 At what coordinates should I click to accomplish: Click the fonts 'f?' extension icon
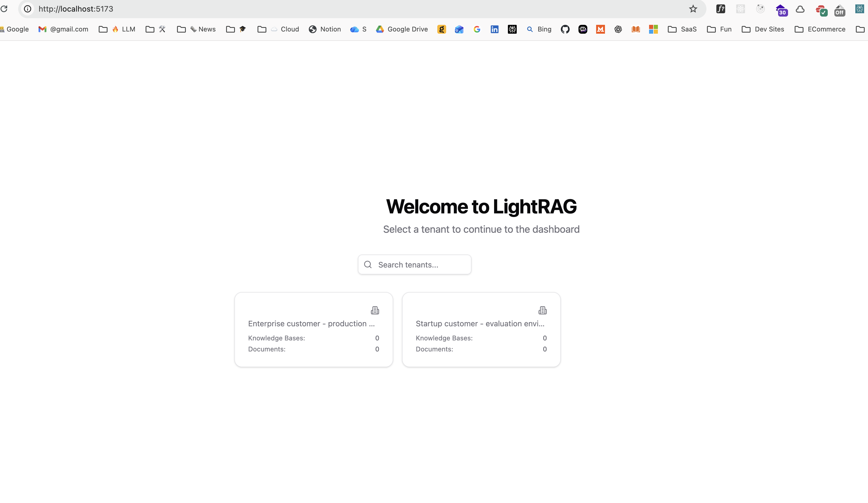pyautogui.click(x=720, y=9)
